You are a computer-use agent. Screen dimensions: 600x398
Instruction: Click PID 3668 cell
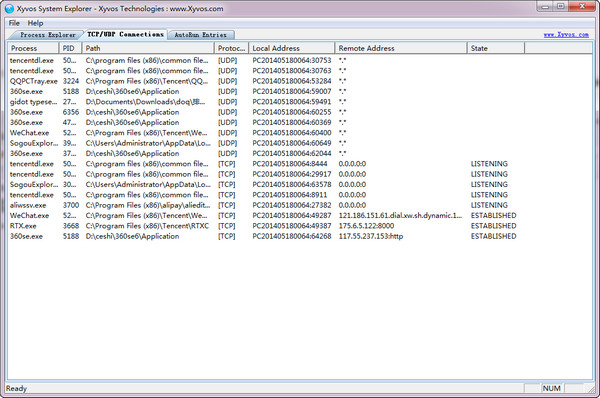(71, 226)
